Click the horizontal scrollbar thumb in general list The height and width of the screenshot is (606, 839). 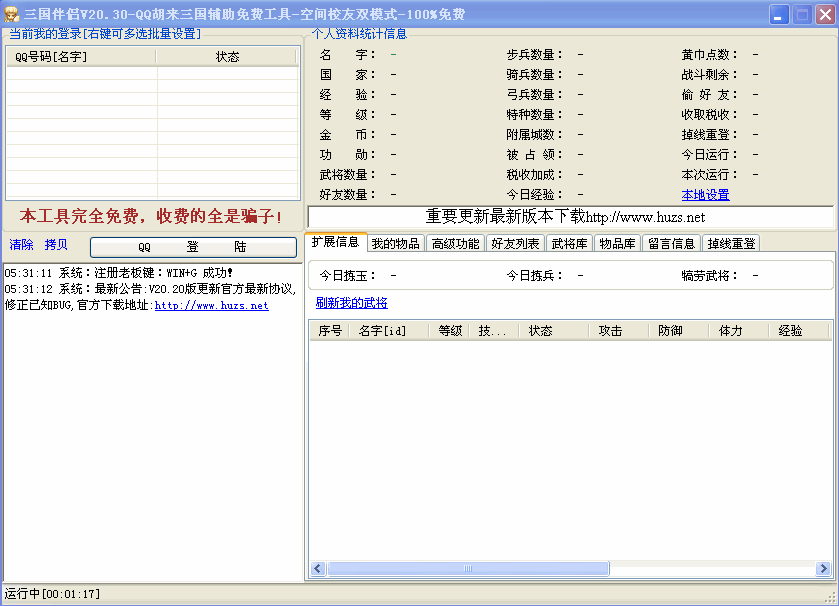[468, 568]
